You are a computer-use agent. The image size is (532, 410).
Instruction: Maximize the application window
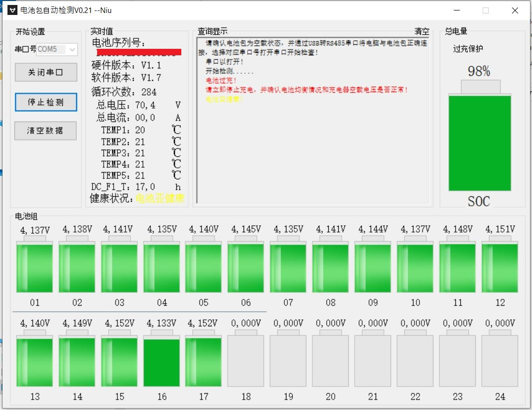pos(485,10)
